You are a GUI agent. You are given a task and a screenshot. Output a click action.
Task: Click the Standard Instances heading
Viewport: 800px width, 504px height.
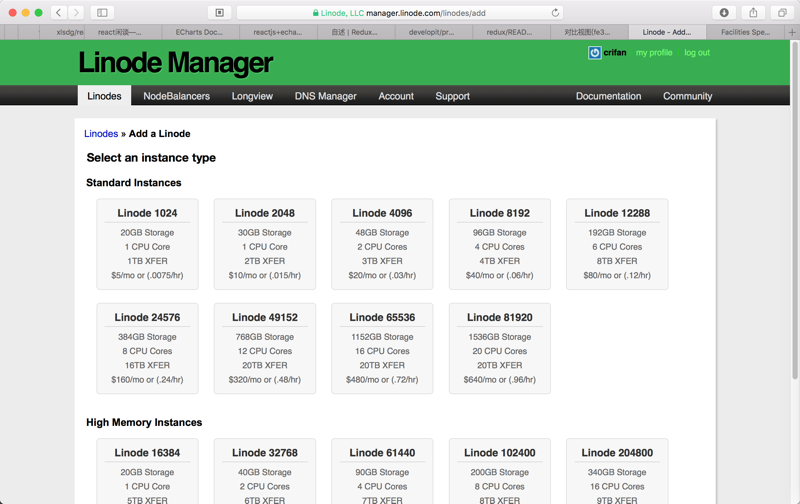coord(134,183)
